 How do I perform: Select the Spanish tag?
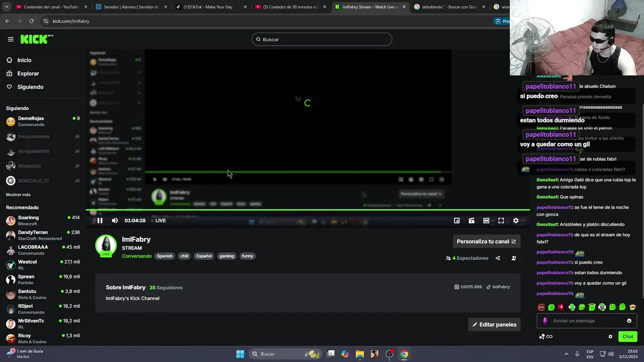pyautogui.click(x=165, y=256)
